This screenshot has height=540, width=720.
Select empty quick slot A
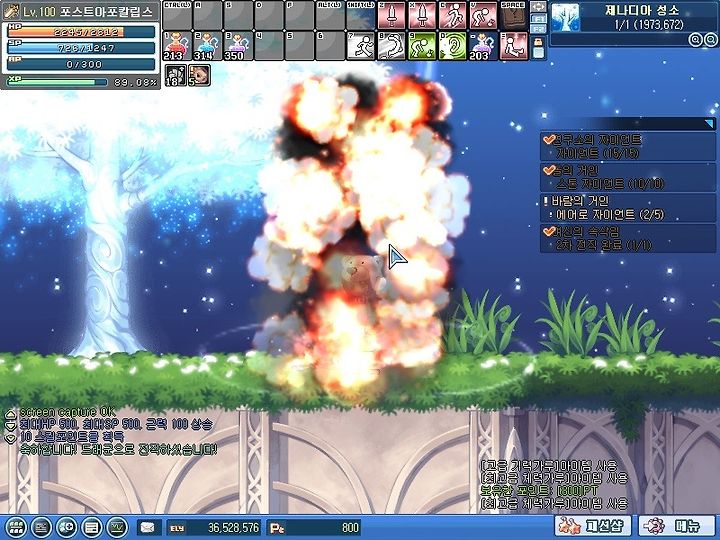pos(208,16)
